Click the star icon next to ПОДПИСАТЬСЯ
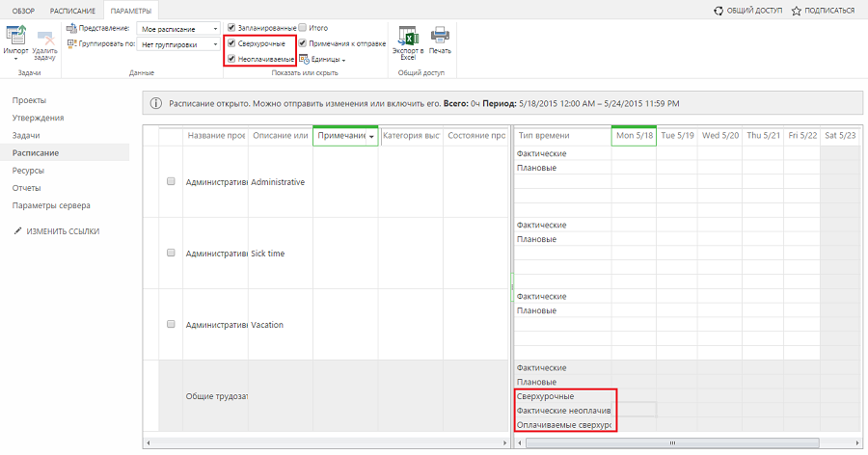 (796, 11)
